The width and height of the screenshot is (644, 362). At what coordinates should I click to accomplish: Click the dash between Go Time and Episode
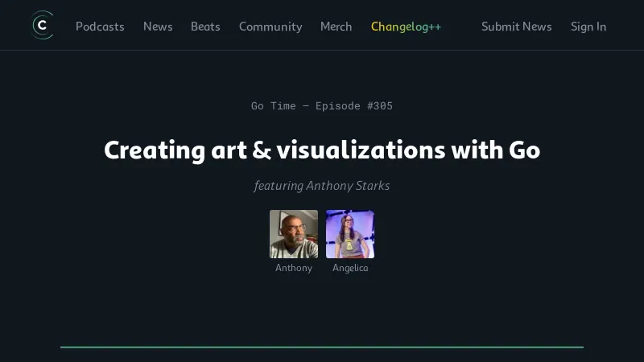[x=306, y=105]
